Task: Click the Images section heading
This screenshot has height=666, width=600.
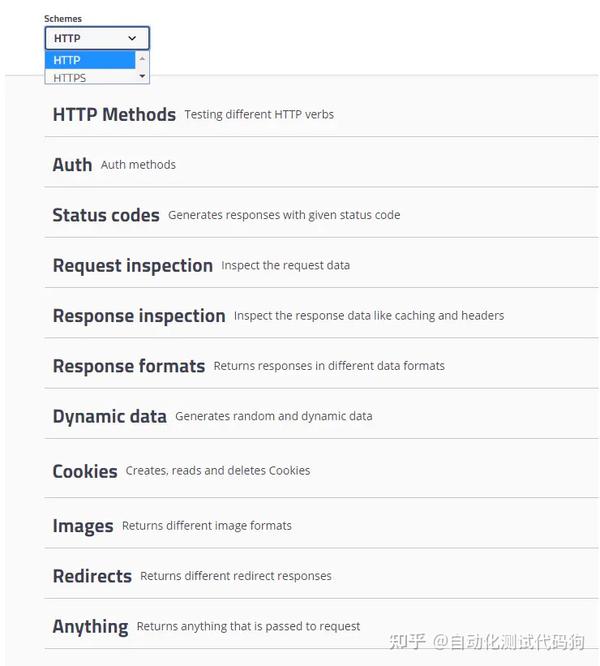Action: pyautogui.click(x=82, y=526)
